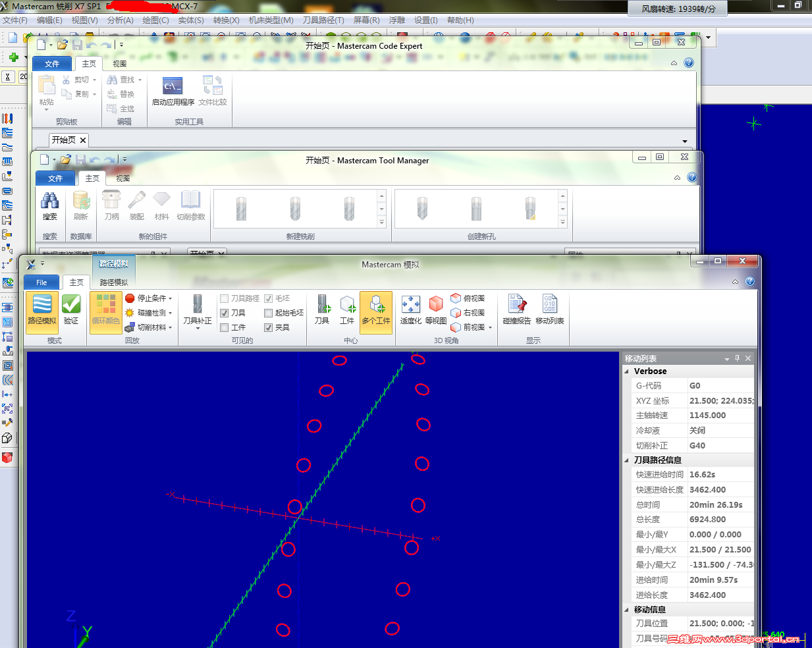
Task: Open File tab in Mastercam 模拟
Action: click(41, 283)
